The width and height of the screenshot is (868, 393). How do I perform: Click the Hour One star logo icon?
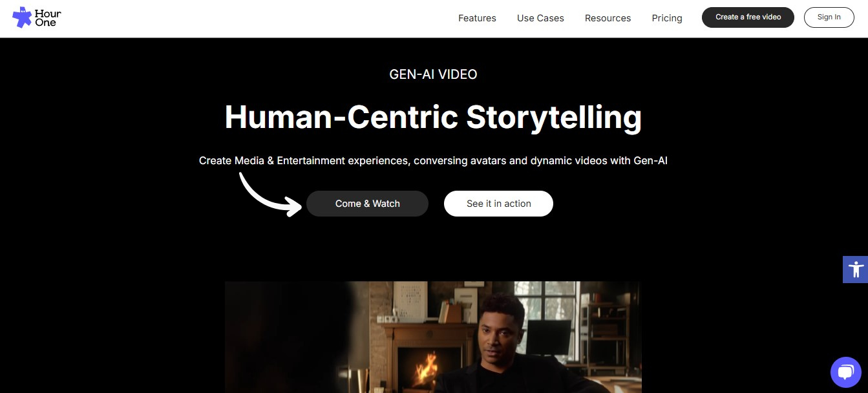pyautogui.click(x=22, y=17)
